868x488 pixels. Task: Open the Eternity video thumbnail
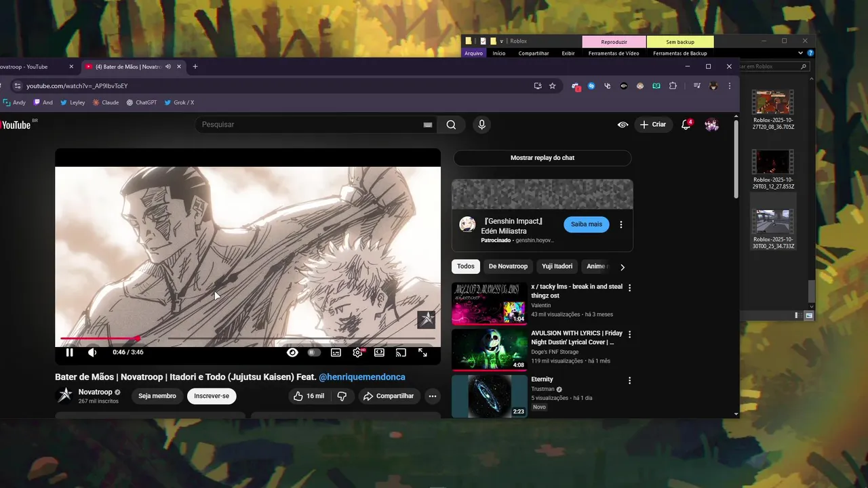[x=490, y=396]
